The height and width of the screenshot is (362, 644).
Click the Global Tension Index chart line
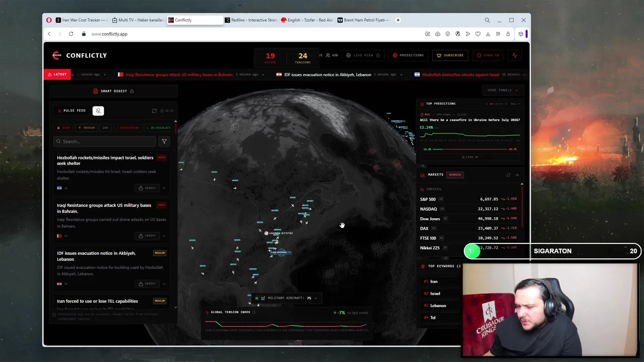tap(286, 325)
